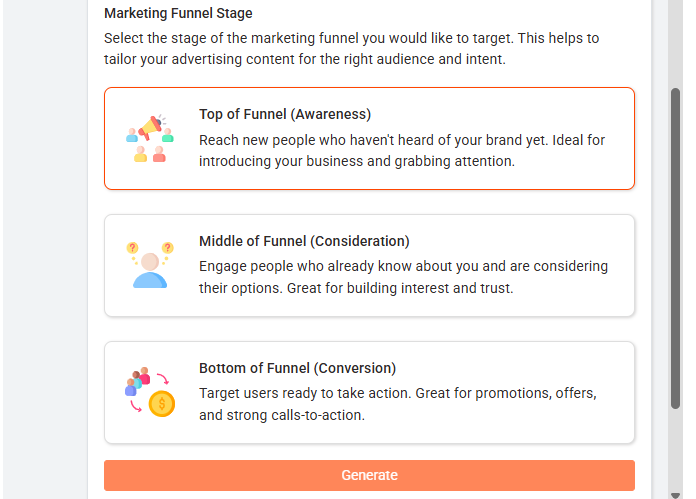Viewport: 696px width, 499px height.
Task: Click the funnel stage instruction paragraph
Action: tap(351, 48)
